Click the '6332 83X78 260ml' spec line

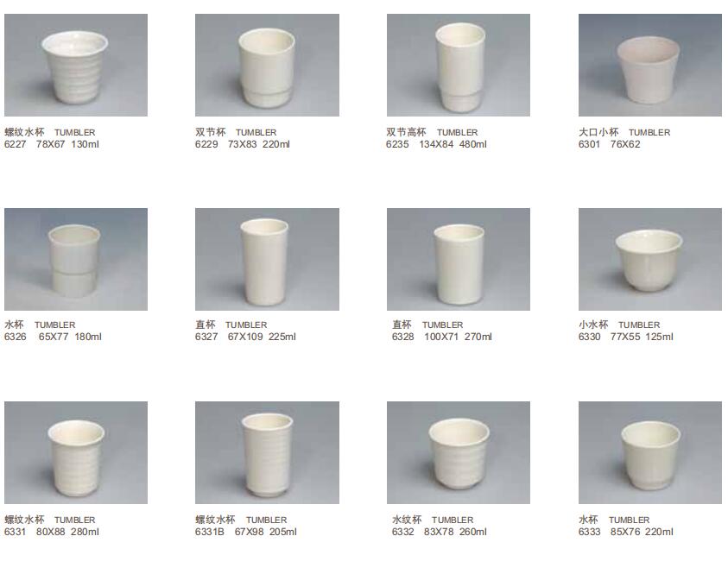coord(440,532)
